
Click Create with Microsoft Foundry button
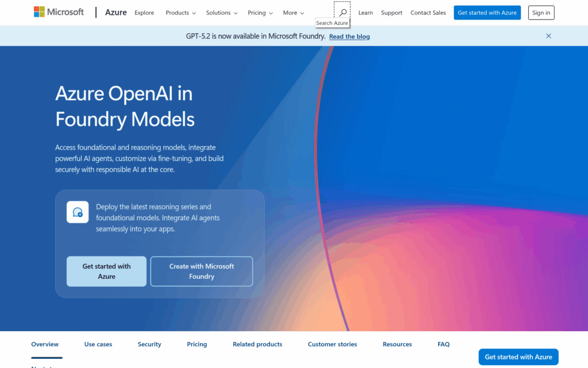pyautogui.click(x=202, y=271)
